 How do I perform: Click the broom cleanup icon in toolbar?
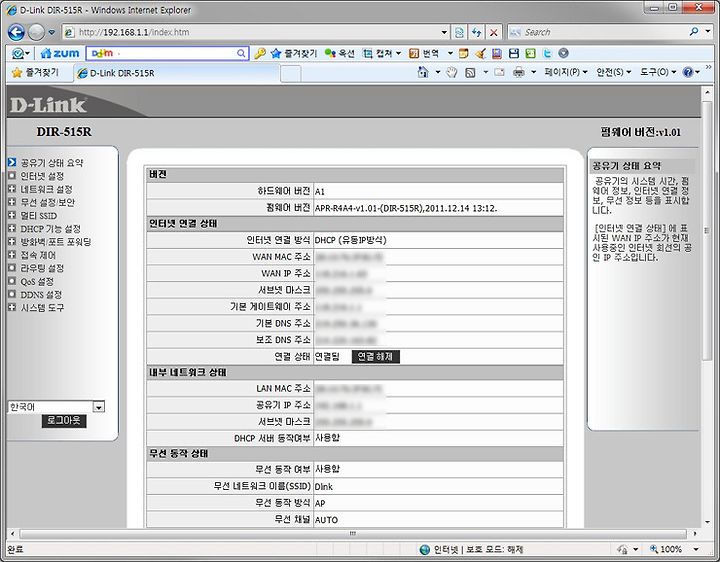480,53
